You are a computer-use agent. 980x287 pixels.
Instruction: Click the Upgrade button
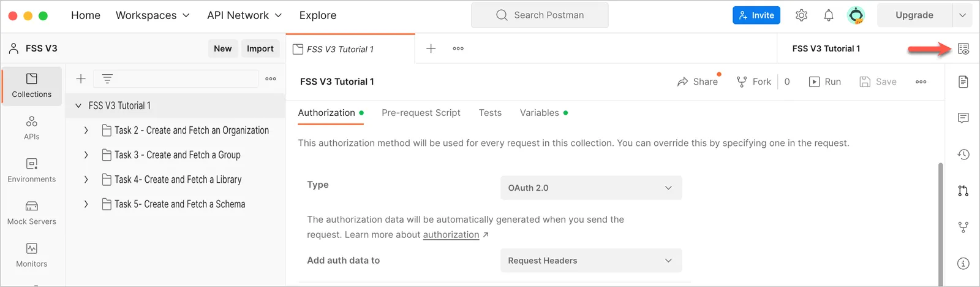(914, 15)
